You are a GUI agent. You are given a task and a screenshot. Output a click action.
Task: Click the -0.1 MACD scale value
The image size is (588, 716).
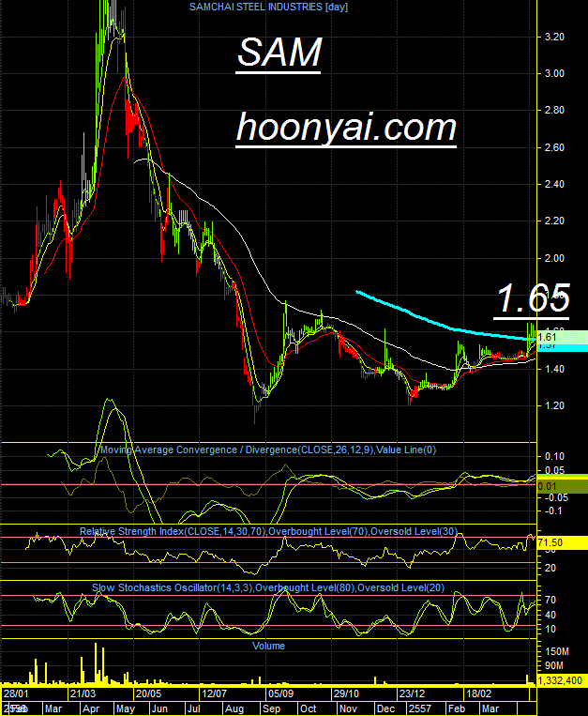pyautogui.click(x=553, y=510)
